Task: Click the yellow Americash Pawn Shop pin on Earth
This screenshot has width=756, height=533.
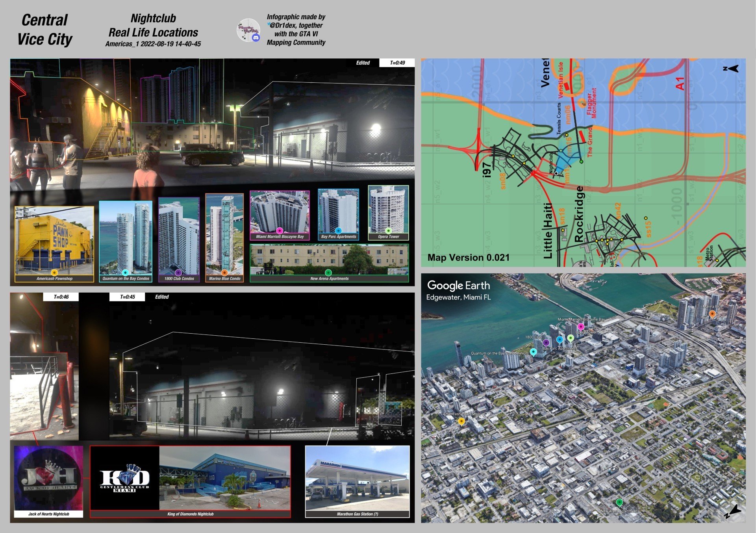Action: click(x=461, y=422)
